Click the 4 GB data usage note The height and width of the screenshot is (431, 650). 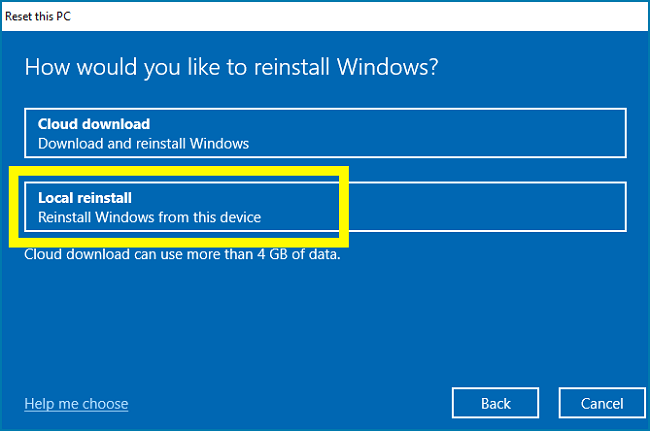coord(181,255)
